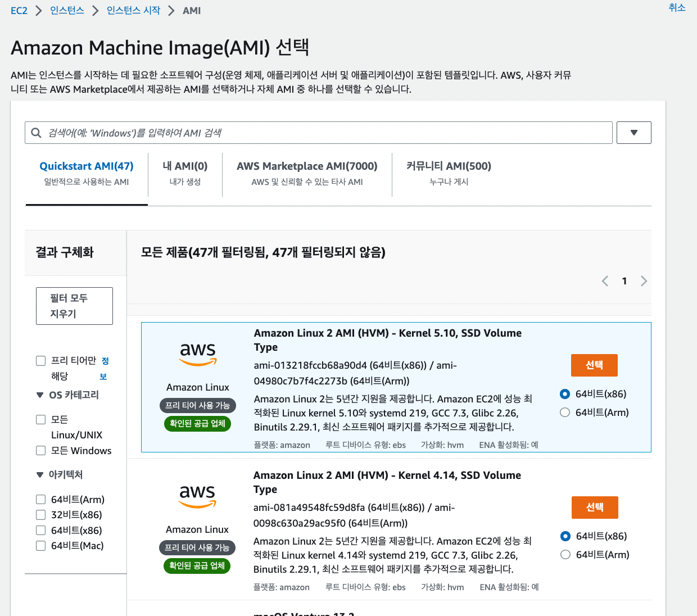Go to previous results page chevron
This screenshot has width=697, height=616.
click(x=605, y=281)
